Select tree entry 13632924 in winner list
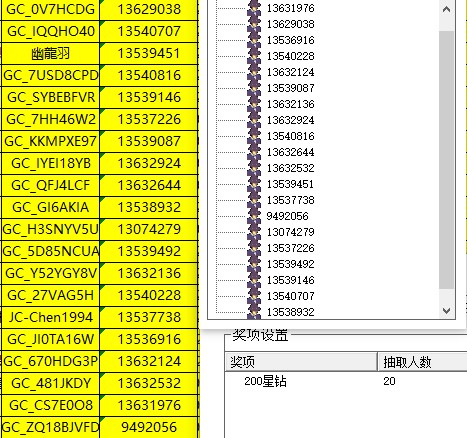Viewport: 467px width, 438px height. pyautogui.click(x=290, y=120)
